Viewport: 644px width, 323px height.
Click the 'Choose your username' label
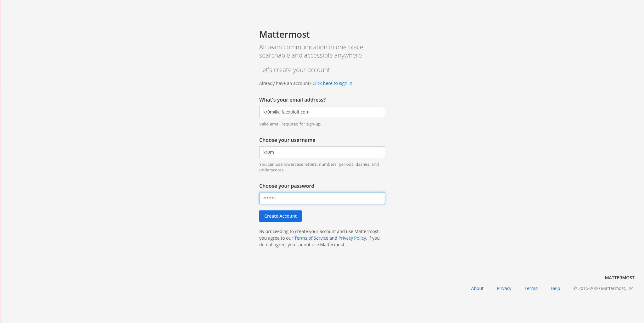click(x=287, y=140)
